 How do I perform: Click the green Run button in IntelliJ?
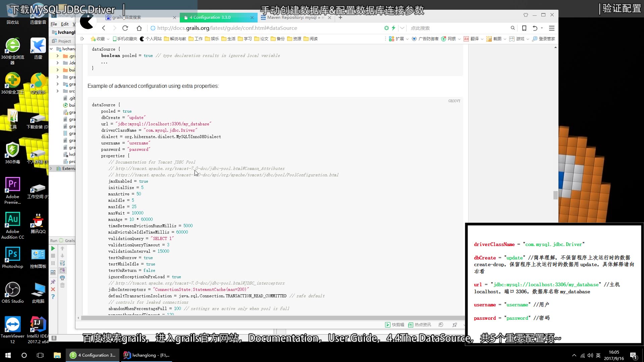pos(53,249)
